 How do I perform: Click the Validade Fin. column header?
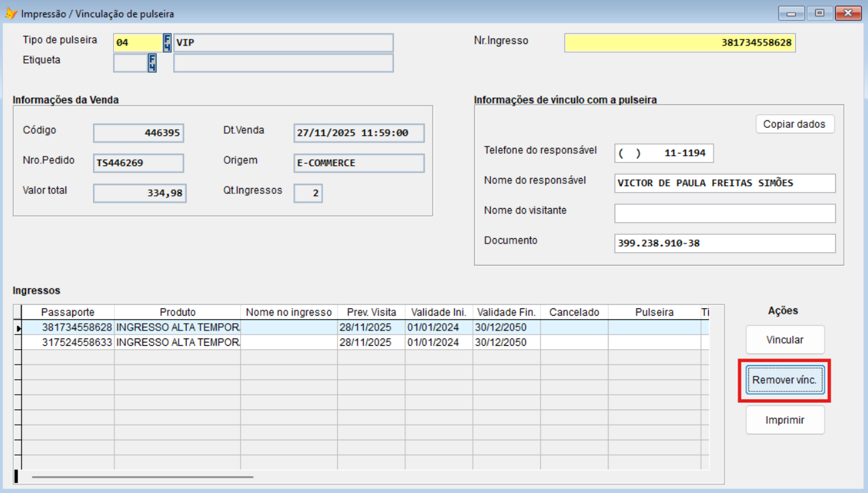(x=506, y=312)
